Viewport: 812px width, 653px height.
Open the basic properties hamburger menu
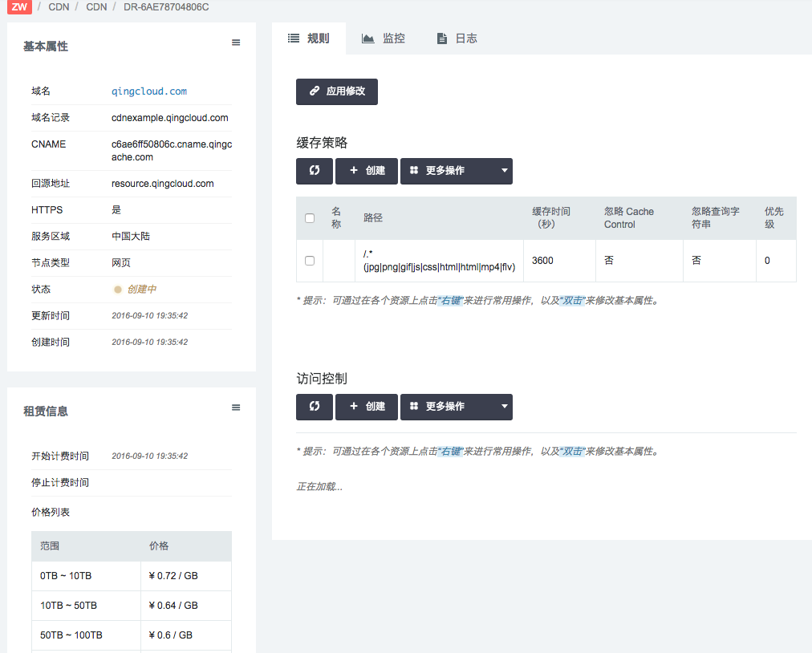tap(236, 43)
